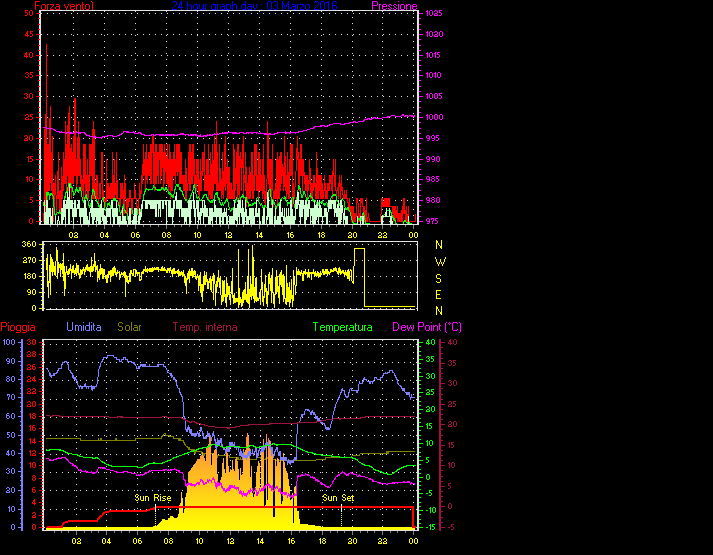Screen dimensions: 713x555
Task: Select the 'Forza vento' label
Action: pyautogui.click(x=64, y=5)
